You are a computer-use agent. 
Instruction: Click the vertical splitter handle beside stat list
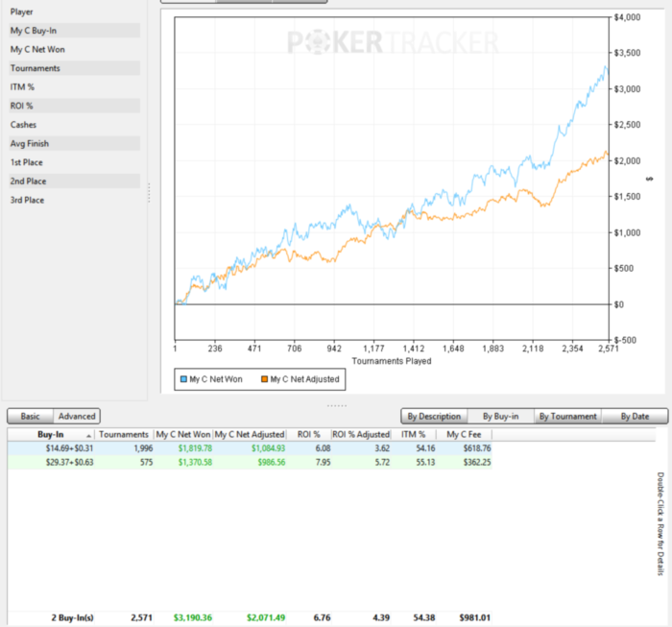[x=149, y=192]
